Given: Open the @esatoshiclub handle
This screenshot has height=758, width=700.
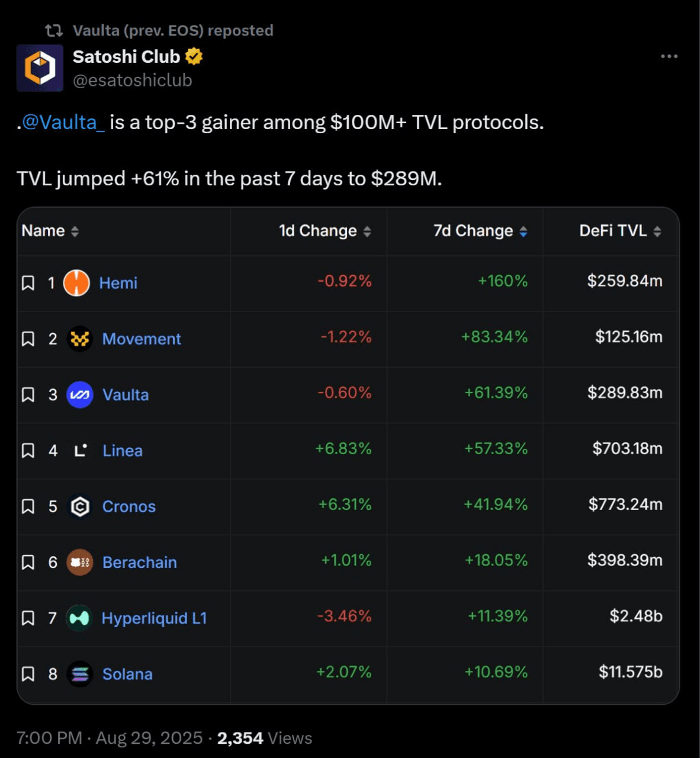Looking at the screenshot, I should (133, 80).
